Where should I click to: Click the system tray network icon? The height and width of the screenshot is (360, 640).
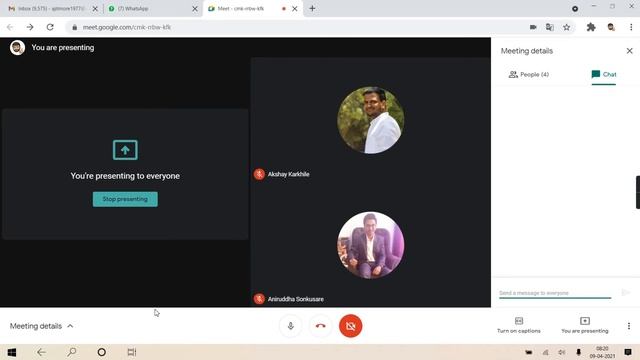tap(546, 352)
